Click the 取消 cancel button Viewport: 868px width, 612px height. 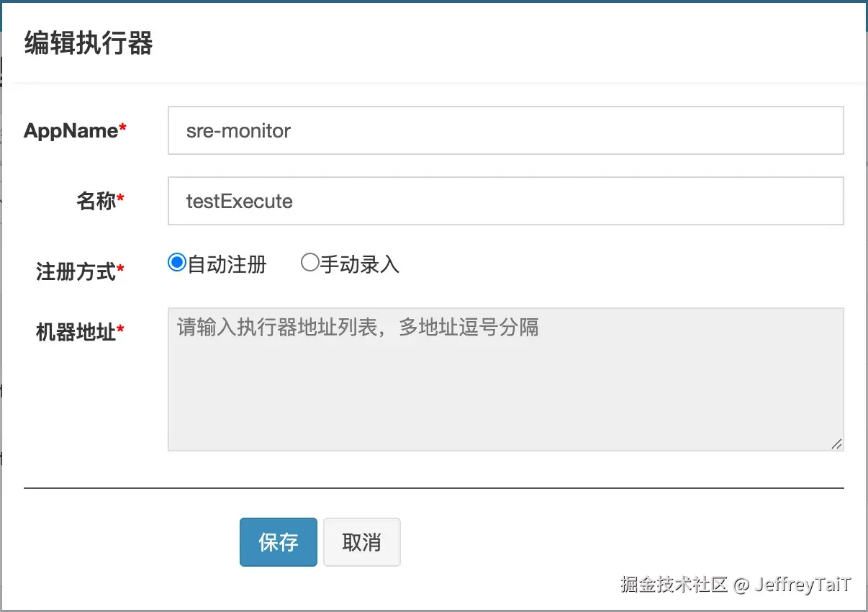pos(361,542)
